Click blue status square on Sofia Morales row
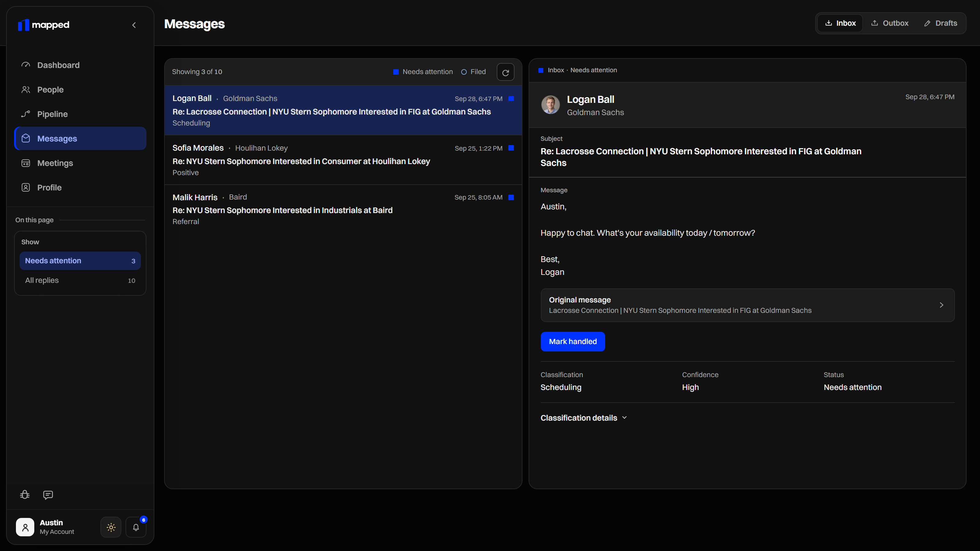The image size is (980, 551). pyautogui.click(x=511, y=148)
